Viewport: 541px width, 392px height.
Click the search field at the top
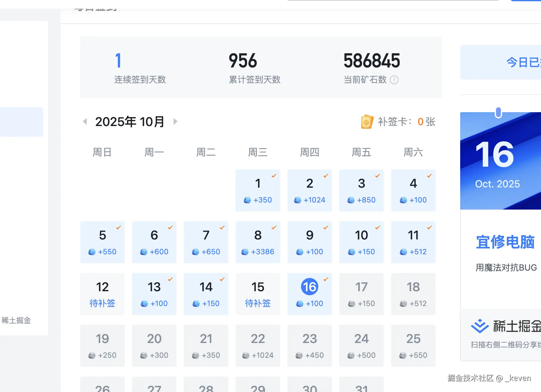[x=393, y=1]
